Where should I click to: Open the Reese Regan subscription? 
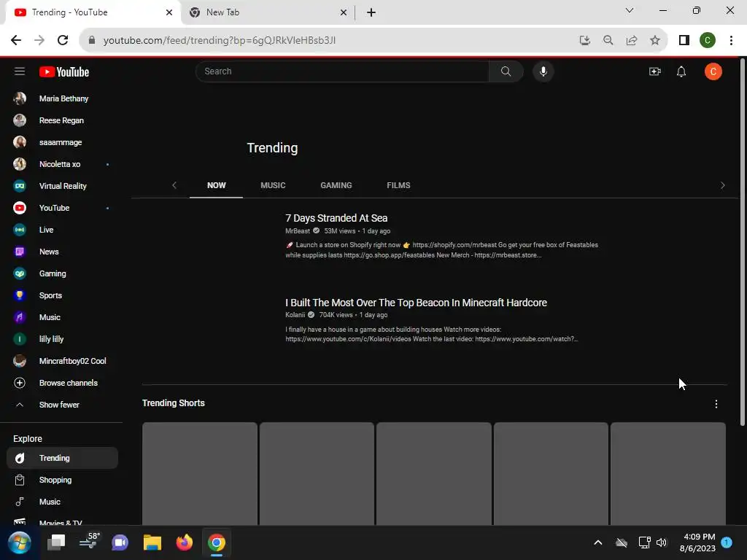[63, 120]
